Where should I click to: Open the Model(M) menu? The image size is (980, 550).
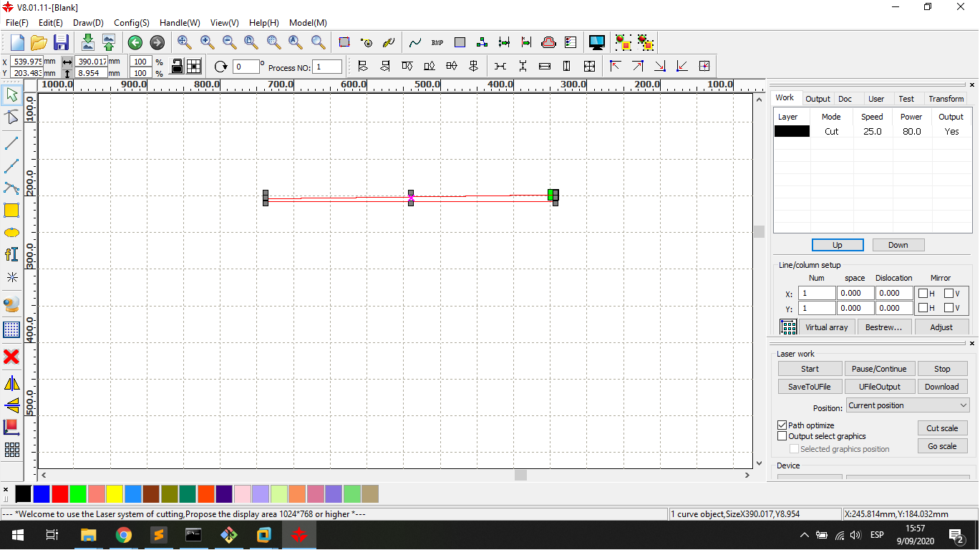click(309, 23)
